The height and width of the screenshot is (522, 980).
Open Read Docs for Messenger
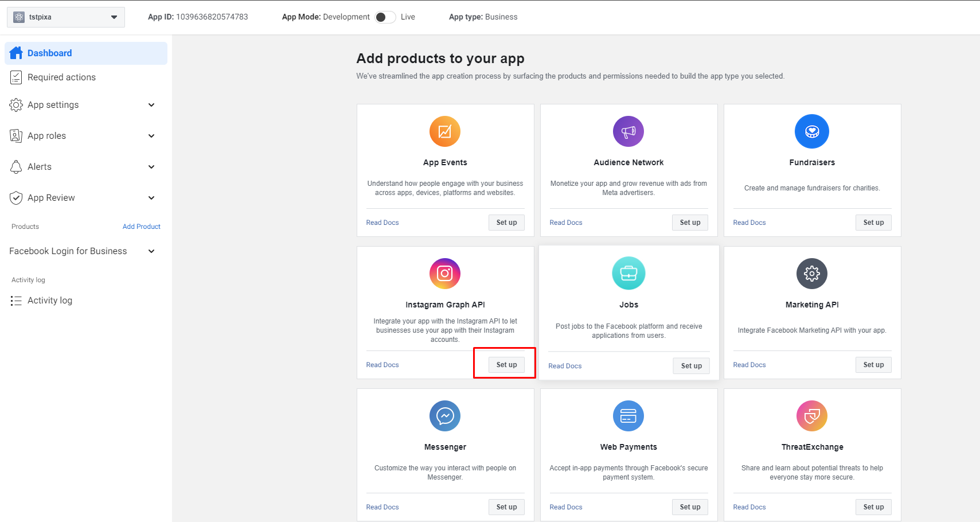point(382,507)
